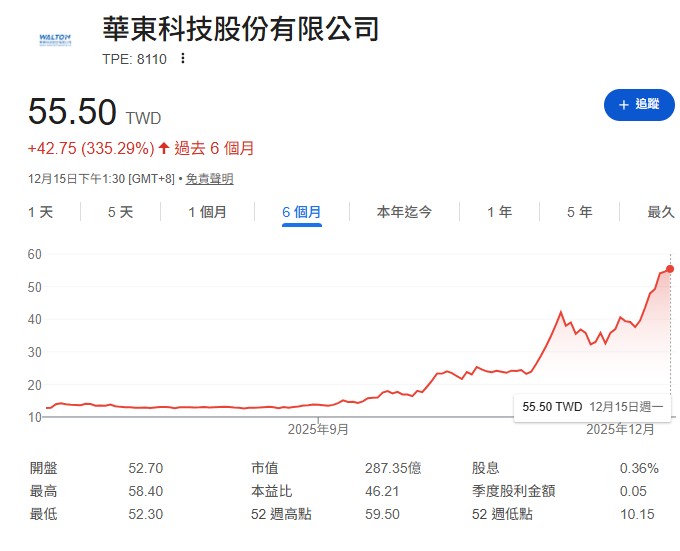Viewport: 680px width, 551px height.
Task: Click the 2025年12月 axis label
Action: coord(620,430)
